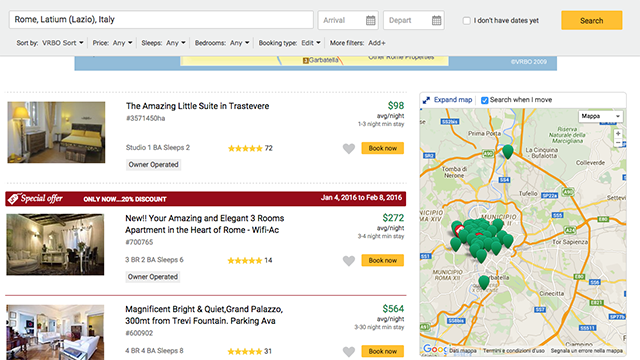The width and height of the screenshot is (640, 360).
Task: Click the $272 avg/night price
Action: tap(393, 218)
